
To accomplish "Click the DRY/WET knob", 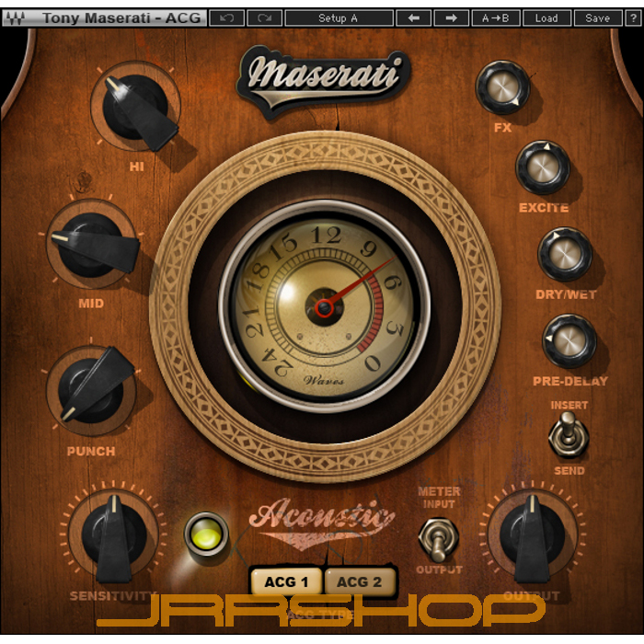I will pyautogui.click(x=565, y=254).
